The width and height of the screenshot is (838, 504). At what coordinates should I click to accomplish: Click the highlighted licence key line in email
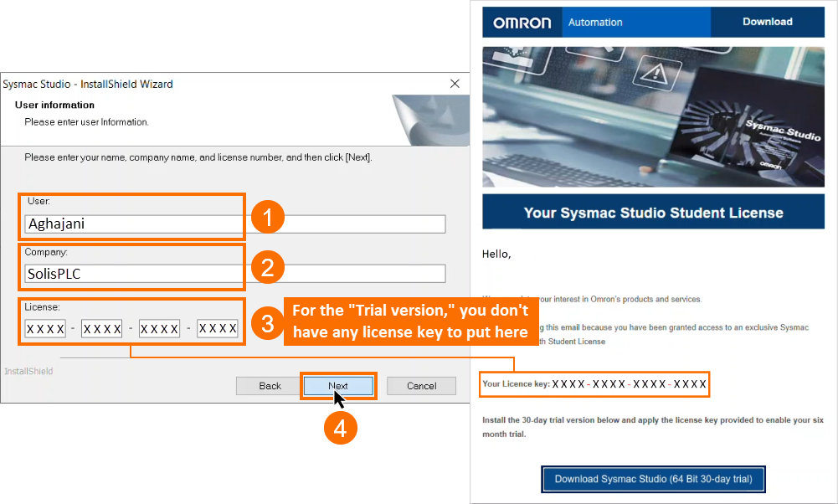[x=594, y=383]
